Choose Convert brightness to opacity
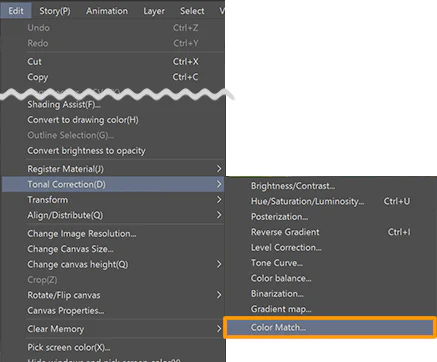 point(113,151)
